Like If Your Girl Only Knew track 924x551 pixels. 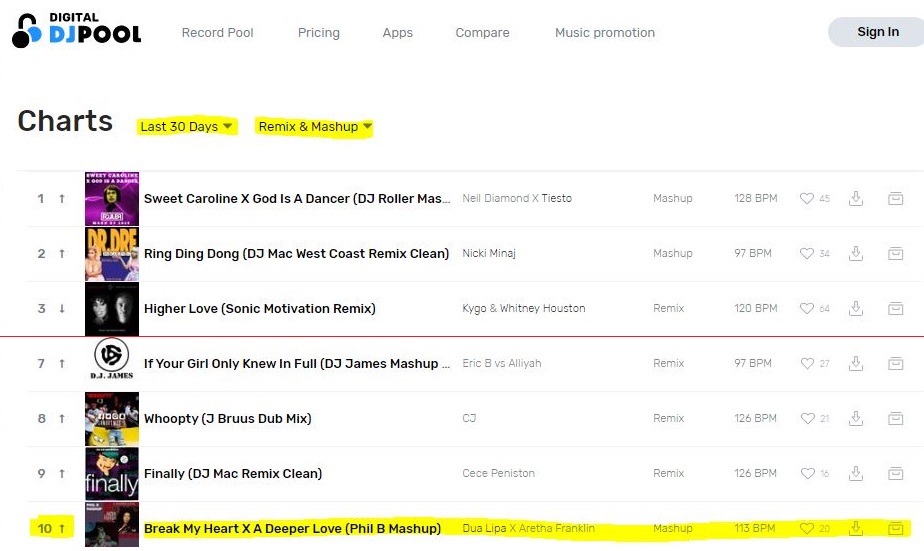pyautogui.click(x=807, y=364)
